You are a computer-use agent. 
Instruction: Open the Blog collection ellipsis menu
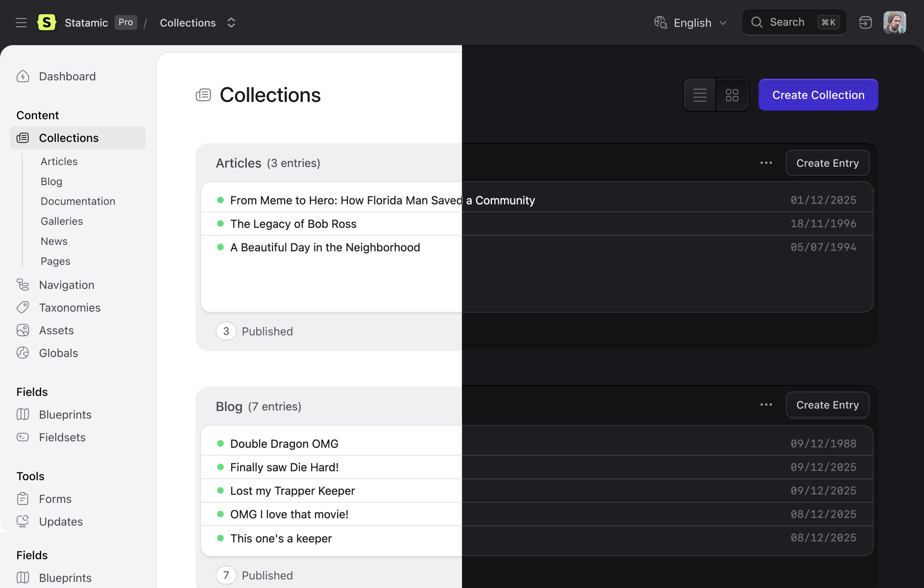pos(766,405)
